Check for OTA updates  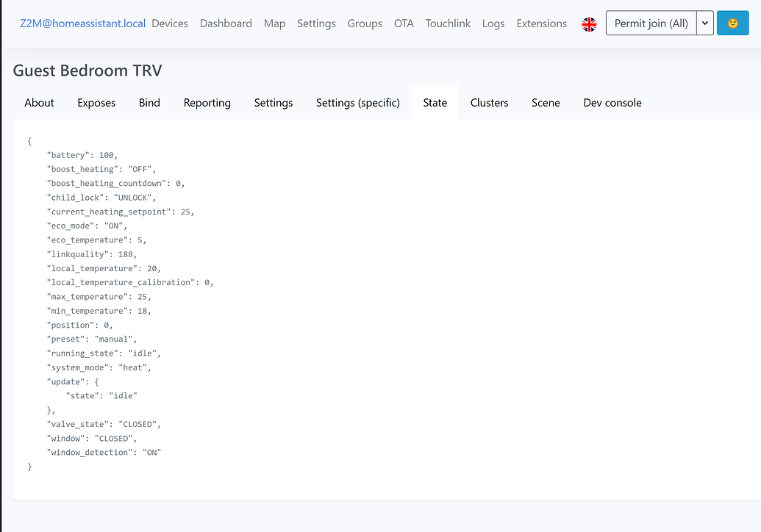pos(403,23)
